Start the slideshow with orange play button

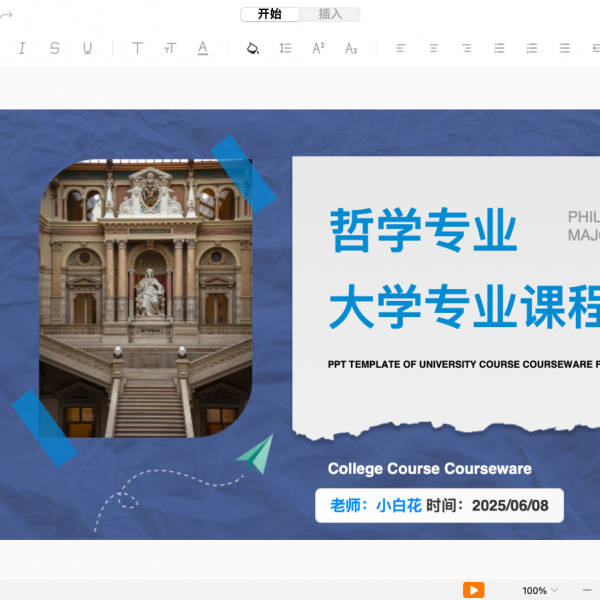473,590
